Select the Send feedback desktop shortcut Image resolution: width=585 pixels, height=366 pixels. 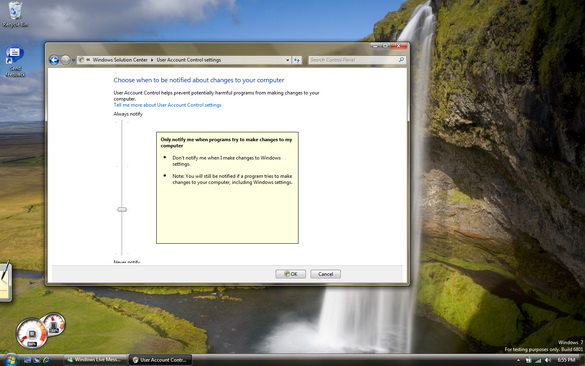coord(15,62)
